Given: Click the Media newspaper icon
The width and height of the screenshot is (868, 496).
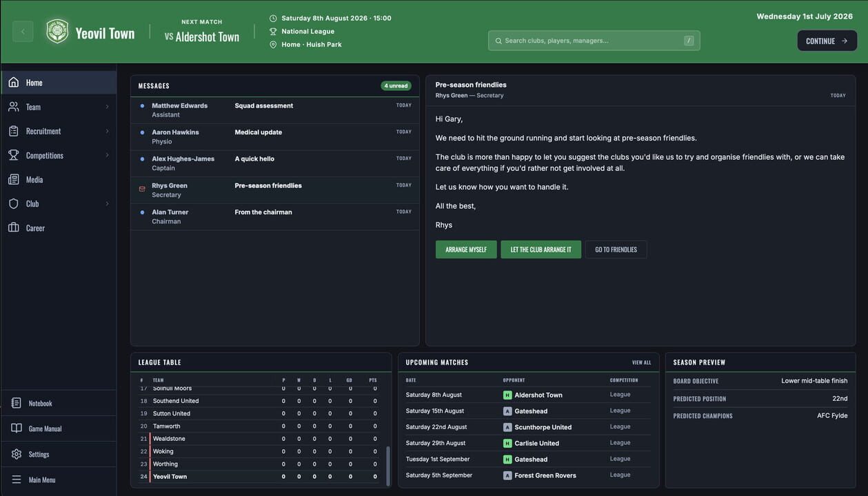Looking at the screenshot, I should (14, 179).
